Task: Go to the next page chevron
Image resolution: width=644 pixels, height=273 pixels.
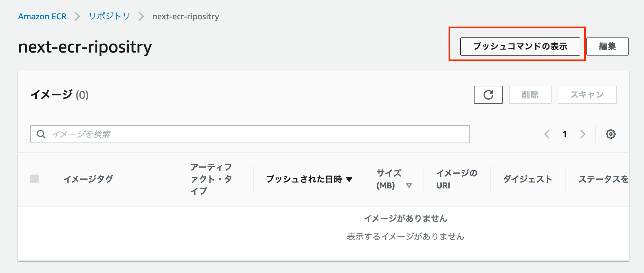Action: (x=583, y=134)
